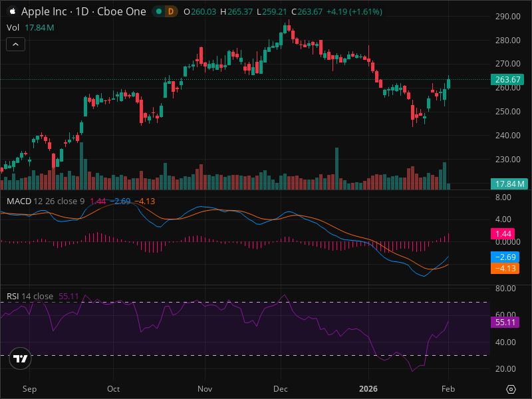The height and width of the screenshot is (399, 532).
Task: Click the Oct label on time axis
Action: click(113, 389)
